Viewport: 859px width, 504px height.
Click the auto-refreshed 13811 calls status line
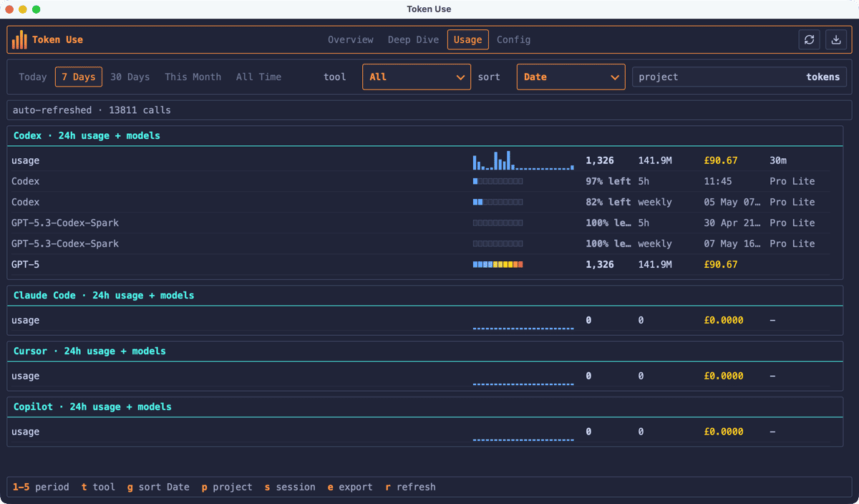(429, 110)
